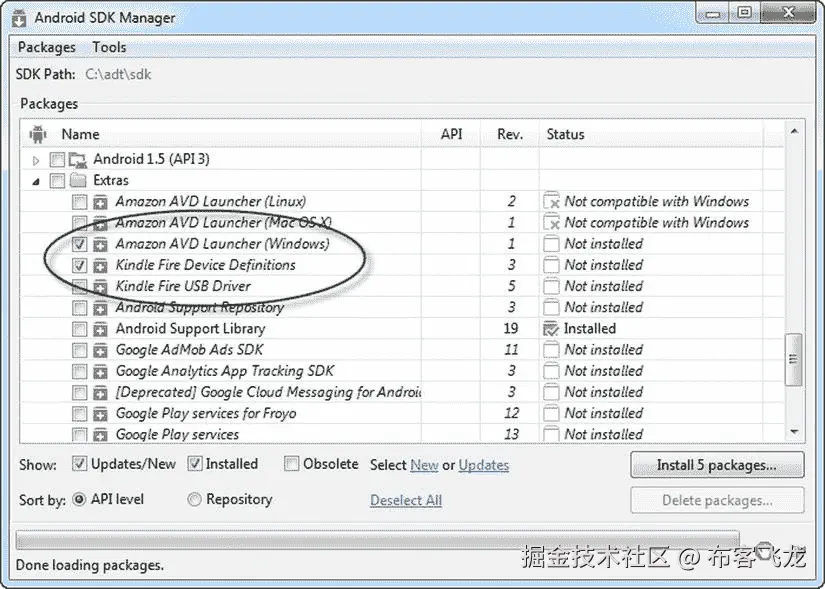Click package icon for Google Play services for Froyo
Viewport: 825px width, 589px height.
(x=100, y=414)
